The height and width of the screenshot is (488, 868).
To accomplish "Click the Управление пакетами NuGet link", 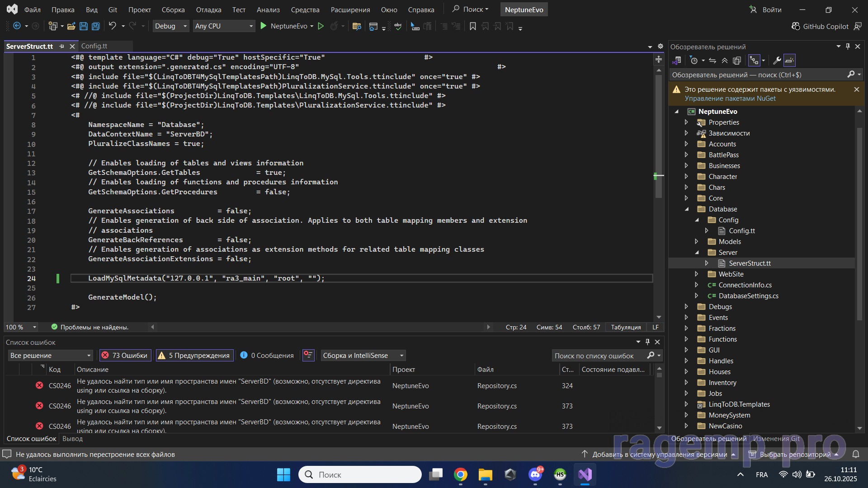I will point(730,99).
